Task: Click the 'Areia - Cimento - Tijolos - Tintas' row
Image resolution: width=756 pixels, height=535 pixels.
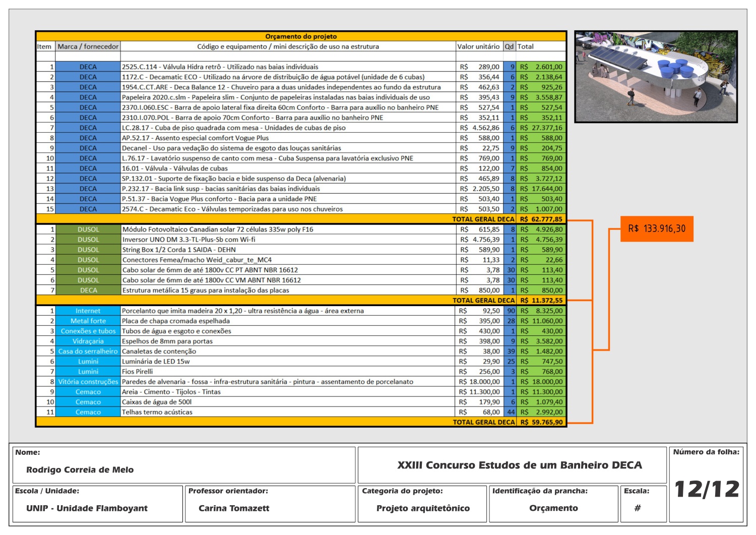Action: click(301, 392)
